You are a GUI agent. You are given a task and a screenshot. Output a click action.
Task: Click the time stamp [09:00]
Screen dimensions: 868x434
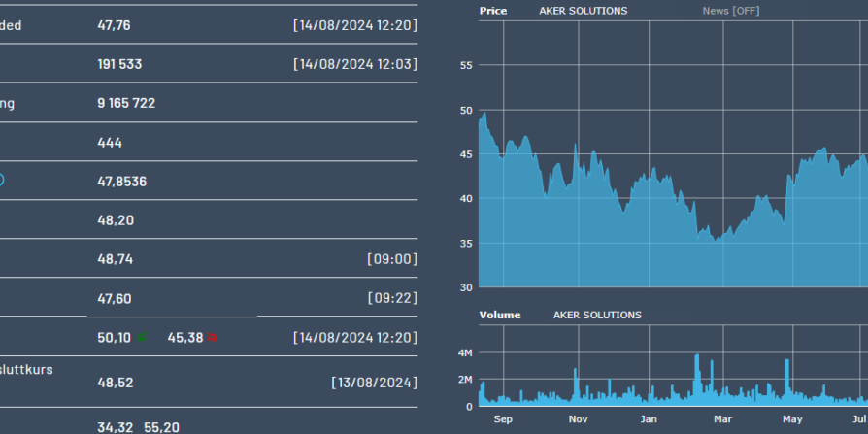tap(392, 259)
